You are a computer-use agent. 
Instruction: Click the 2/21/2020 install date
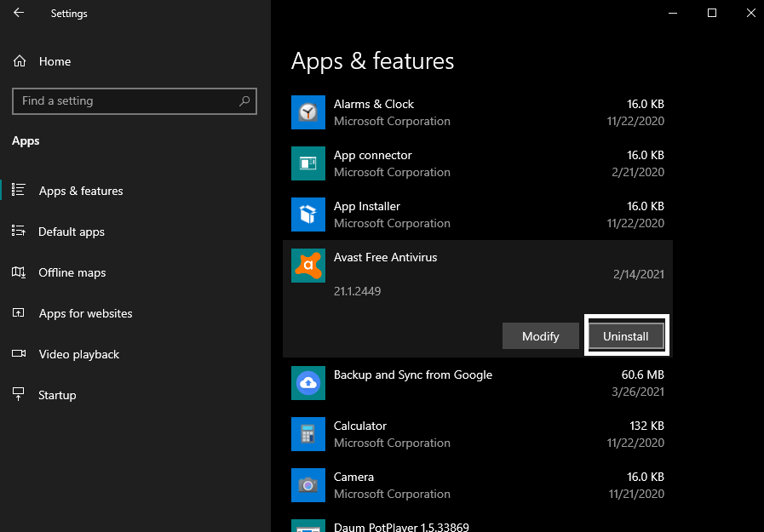click(x=638, y=172)
